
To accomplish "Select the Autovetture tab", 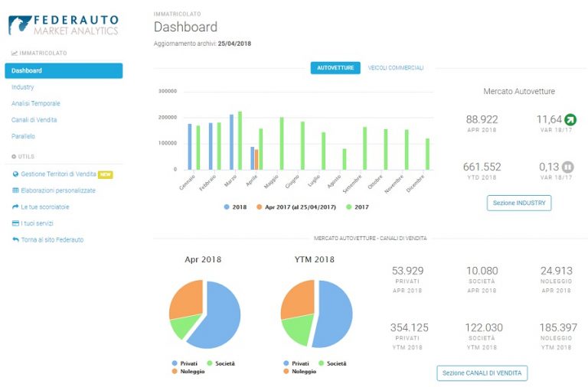I will point(335,68).
